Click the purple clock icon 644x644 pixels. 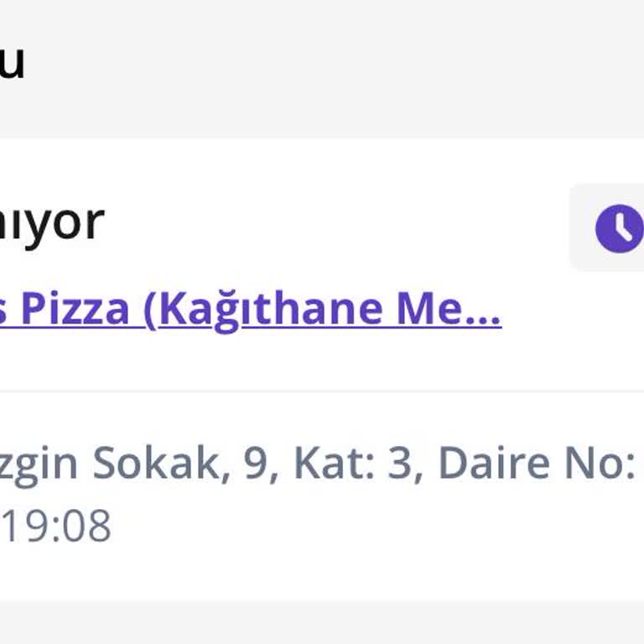pyautogui.click(x=619, y=227)
